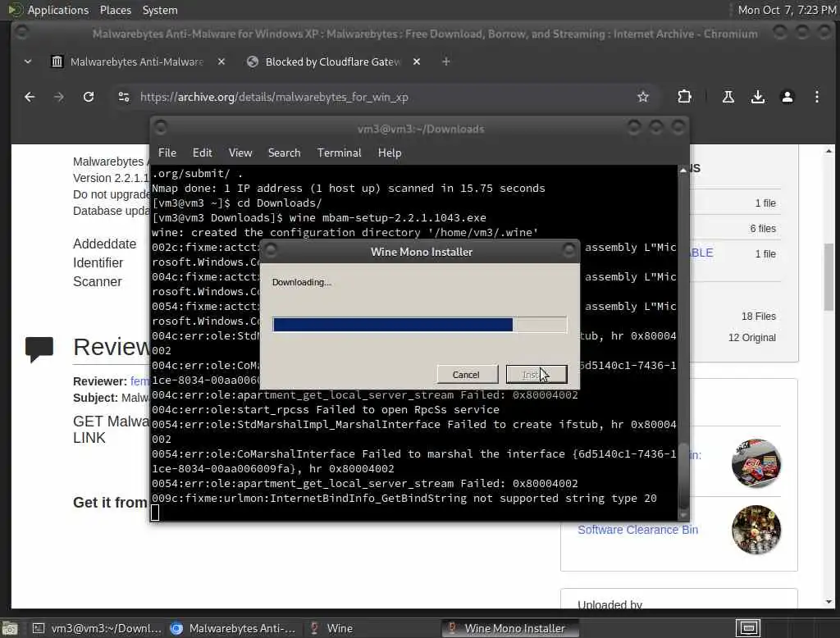
Task: Click the Identifier metadata label
Action: coord(98,262)
